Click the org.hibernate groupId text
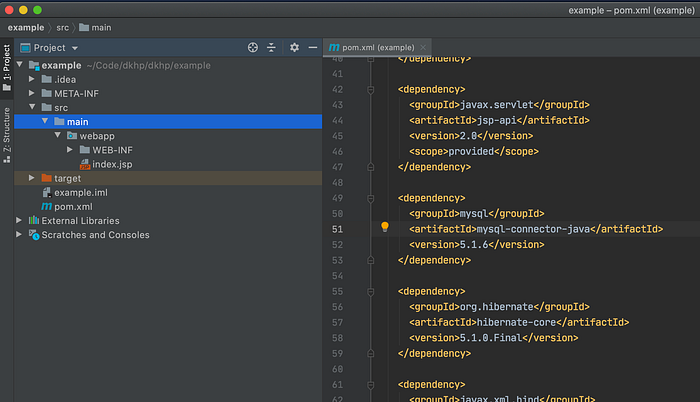The height and width of the screenshot is (402, 700). click(x=496, y=307)
